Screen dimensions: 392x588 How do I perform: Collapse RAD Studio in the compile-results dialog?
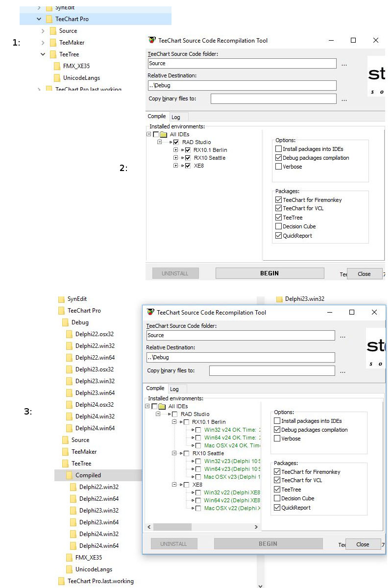pyautogui.click(x=158, y=414)
